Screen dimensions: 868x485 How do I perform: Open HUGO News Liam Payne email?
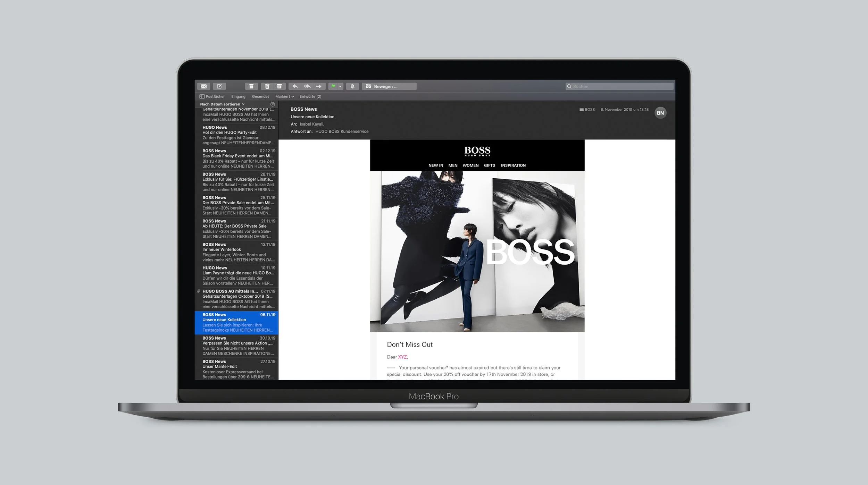pos(236,275)
